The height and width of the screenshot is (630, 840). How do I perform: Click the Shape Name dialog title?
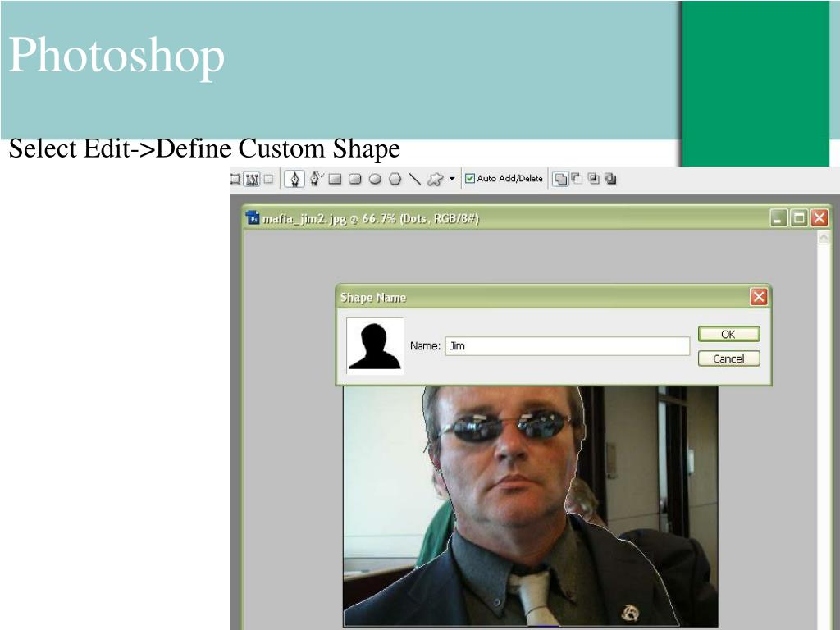coord(373,298)
